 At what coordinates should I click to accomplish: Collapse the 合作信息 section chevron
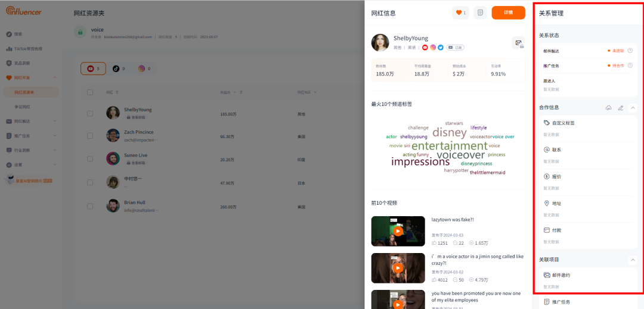coord(633,108)
